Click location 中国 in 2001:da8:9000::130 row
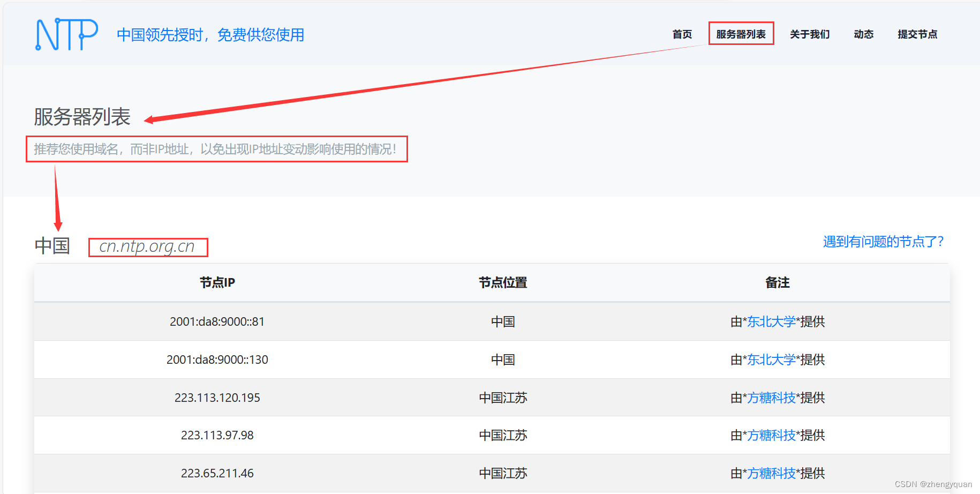980x494 pixels. (x=503, y=360)
